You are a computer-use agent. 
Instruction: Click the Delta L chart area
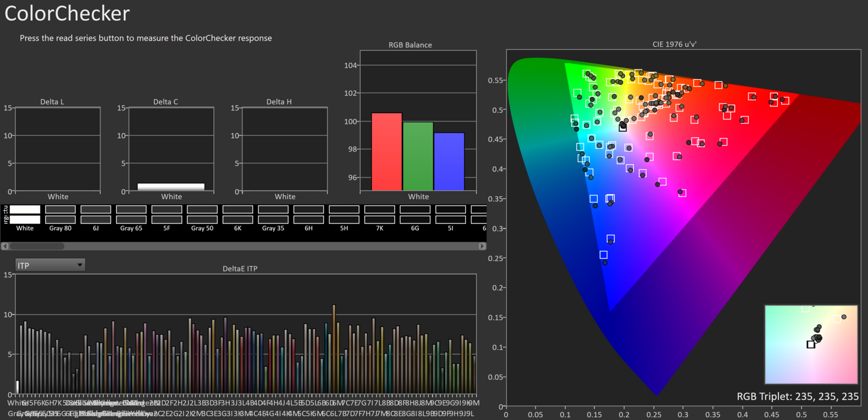58,149
